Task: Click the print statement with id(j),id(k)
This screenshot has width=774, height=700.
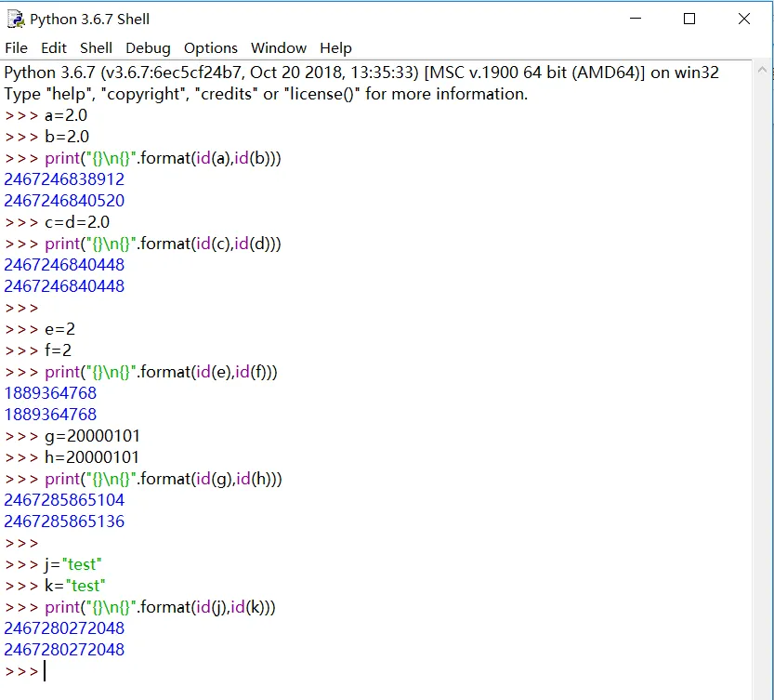Action: pyautogui.click(x=160, y=607)
